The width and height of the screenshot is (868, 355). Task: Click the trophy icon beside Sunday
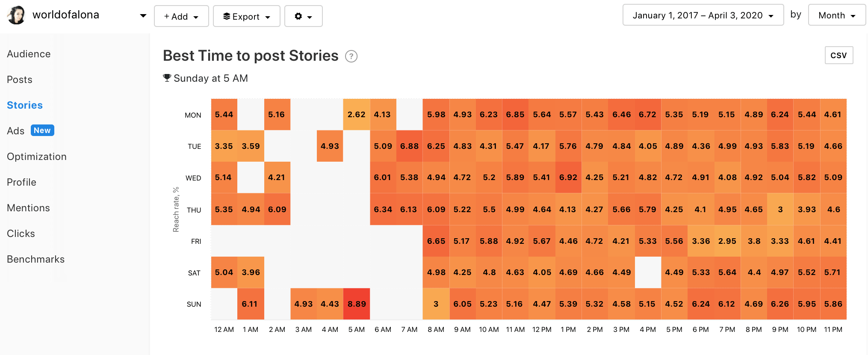click(167, 78)
